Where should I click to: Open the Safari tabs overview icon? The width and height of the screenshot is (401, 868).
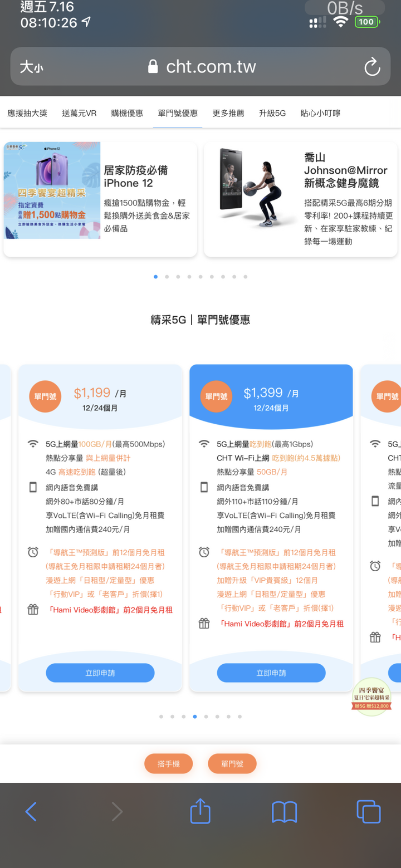click(369, 811)
